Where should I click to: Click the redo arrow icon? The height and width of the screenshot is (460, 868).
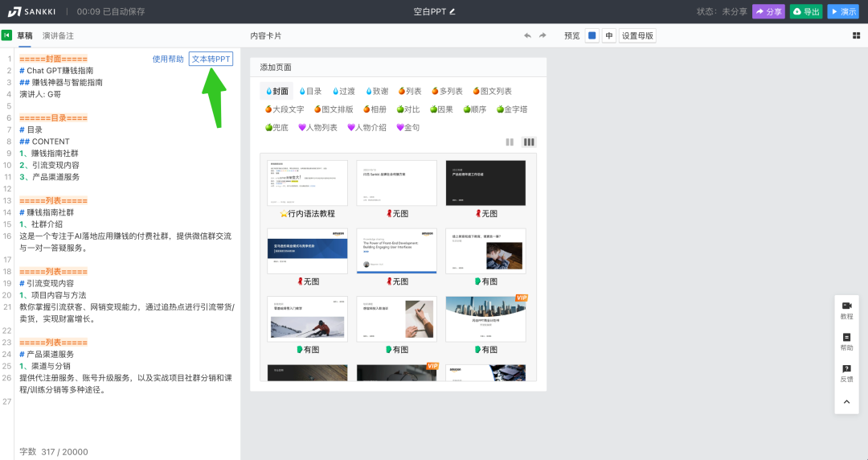(542, 35)
